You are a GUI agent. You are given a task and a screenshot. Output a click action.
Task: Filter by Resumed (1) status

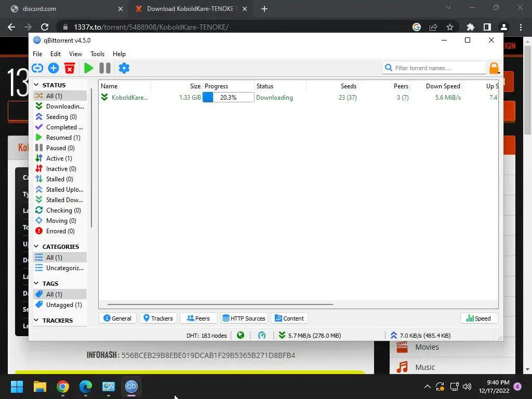tap(60, 137)
